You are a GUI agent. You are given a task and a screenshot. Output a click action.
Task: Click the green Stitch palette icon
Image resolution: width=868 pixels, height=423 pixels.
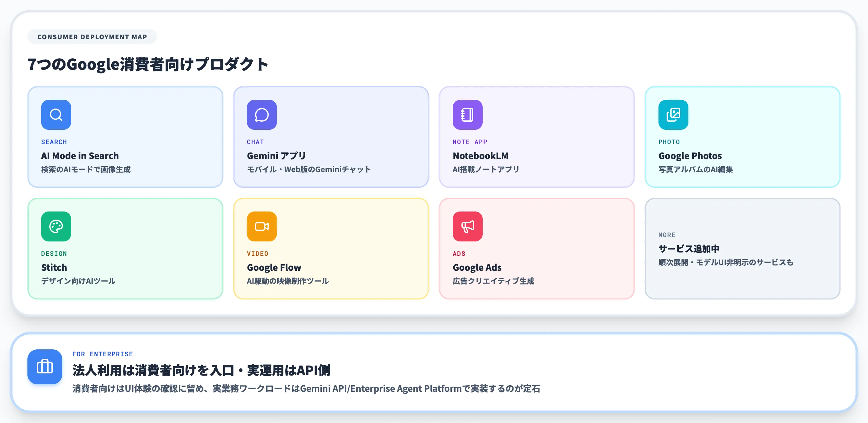[56, 226]
